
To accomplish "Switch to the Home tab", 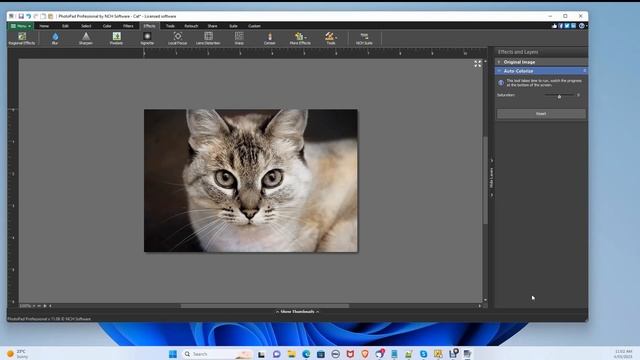I will (44, 26).
